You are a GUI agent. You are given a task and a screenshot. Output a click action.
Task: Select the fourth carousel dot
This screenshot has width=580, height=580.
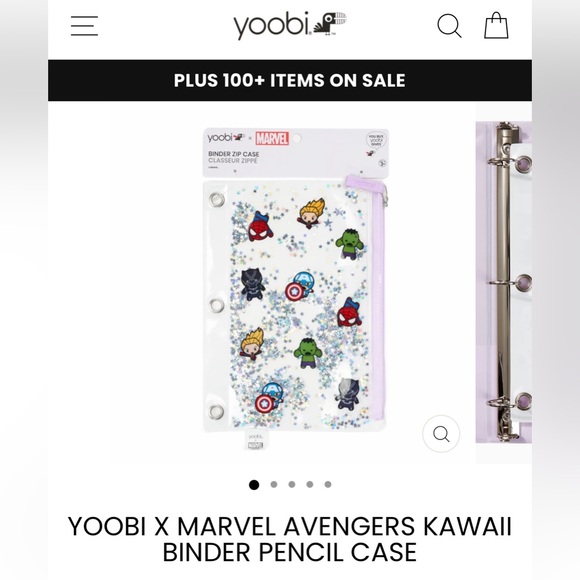tap(310, 484)
